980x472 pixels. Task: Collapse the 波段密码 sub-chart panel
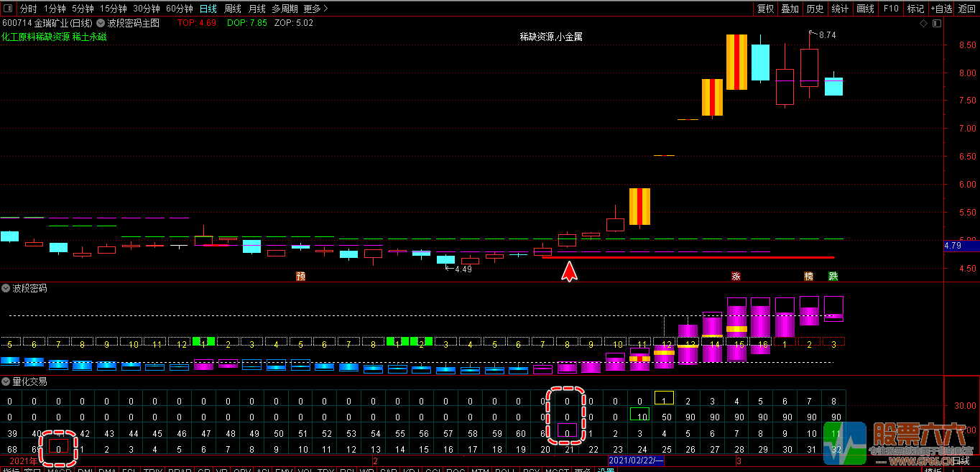point(6,288)
